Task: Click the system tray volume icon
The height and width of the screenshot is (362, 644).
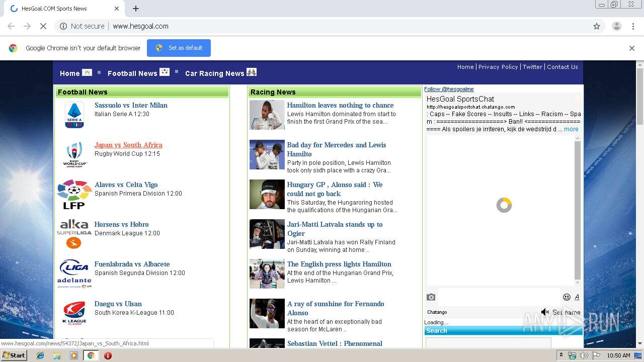Action: coord(584,355)
